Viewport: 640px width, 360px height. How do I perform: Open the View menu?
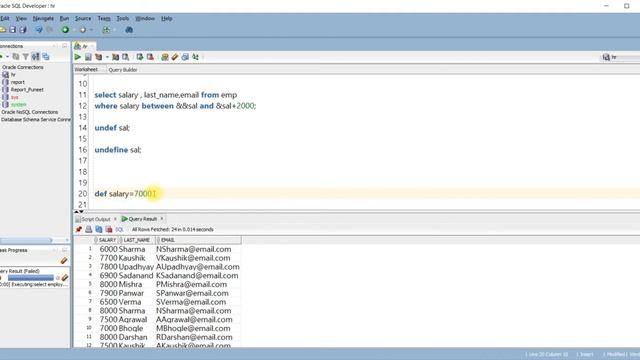tap(21, 18)
